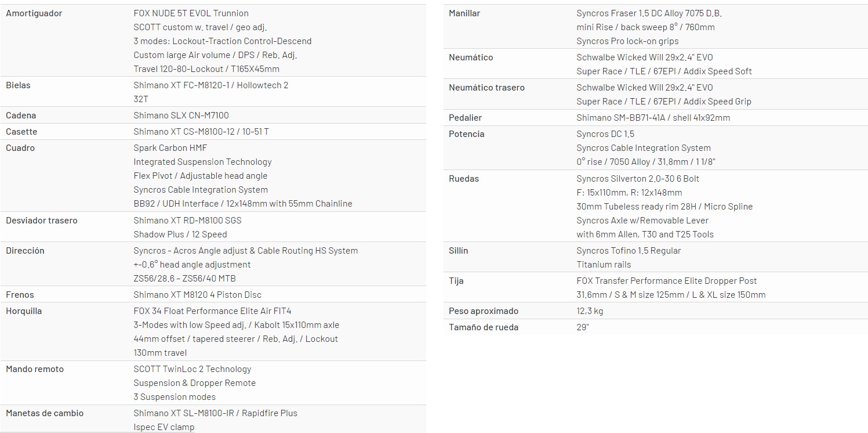Image resolution: width=868 pixels, height=433 pixels.
Task: Click the Potencia row label
Action: pyautogui.click(x=466, y=134)
